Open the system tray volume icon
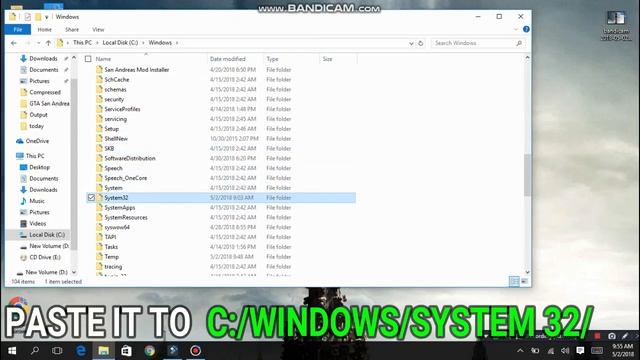640x360 pixels. [565, 351]
